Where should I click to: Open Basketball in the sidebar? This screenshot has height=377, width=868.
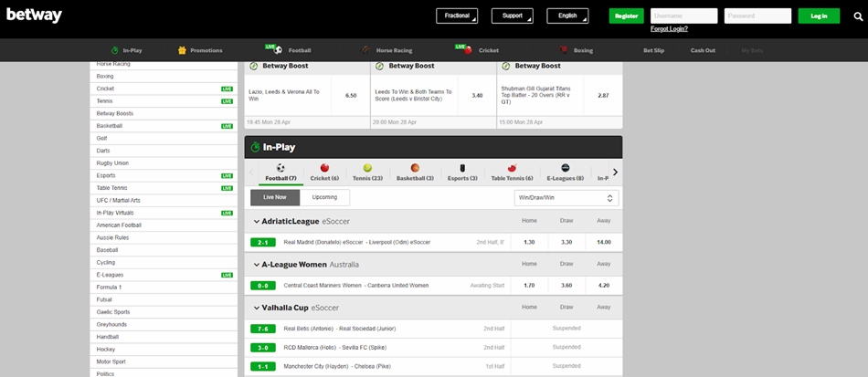click(164, 126)
